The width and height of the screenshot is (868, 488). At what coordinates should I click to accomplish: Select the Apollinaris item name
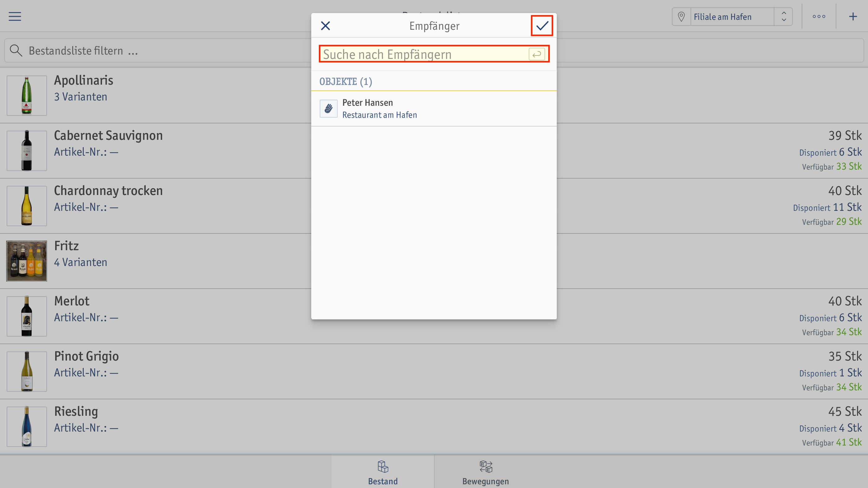84,81
